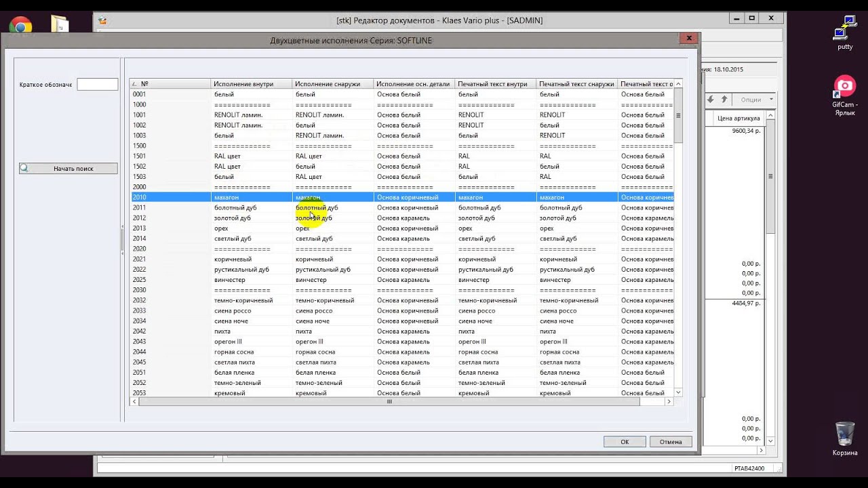The height and width of the screenshot is (488, 868).
Task: Select row 2052
Action: (x=402, y=383)
